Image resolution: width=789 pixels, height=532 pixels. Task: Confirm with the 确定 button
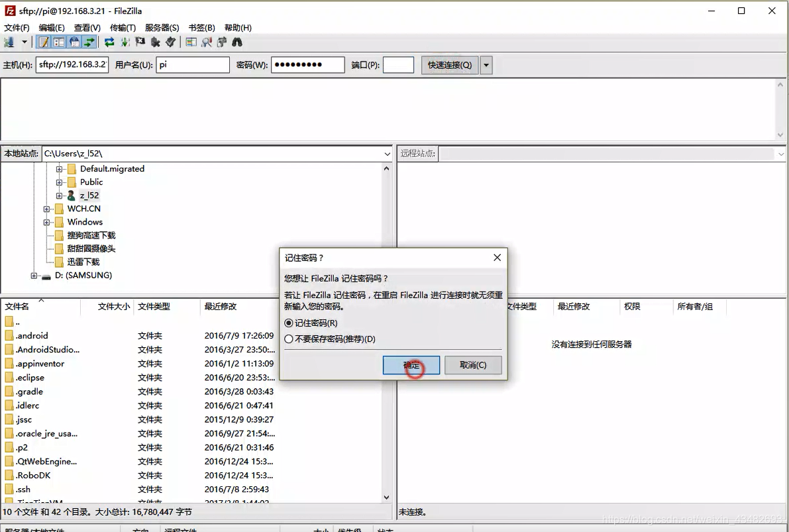[411, 365]
